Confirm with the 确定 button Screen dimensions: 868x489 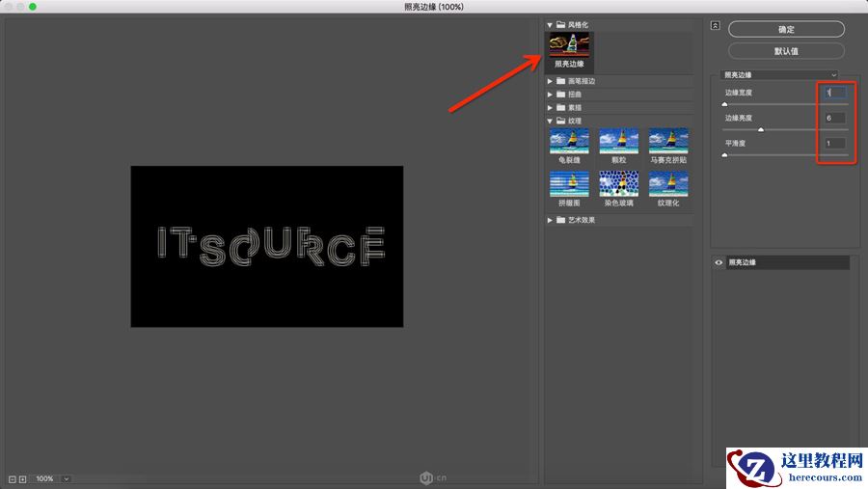786,29
